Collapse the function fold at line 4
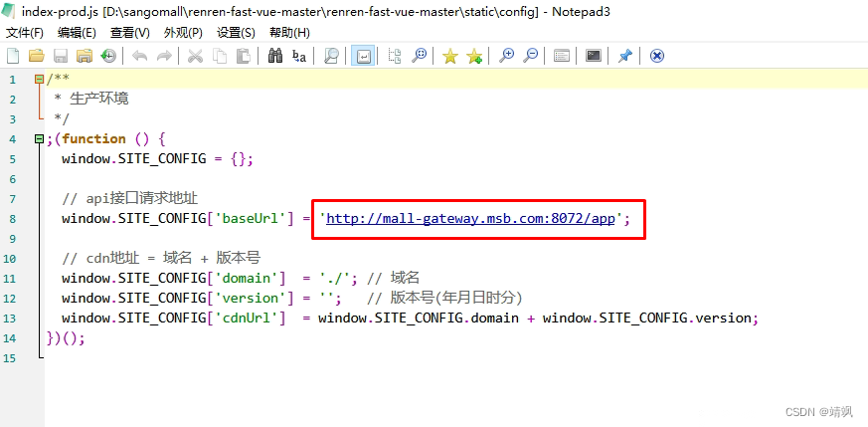The height and width of the screenshot is (427, 868). click(39, 139)
